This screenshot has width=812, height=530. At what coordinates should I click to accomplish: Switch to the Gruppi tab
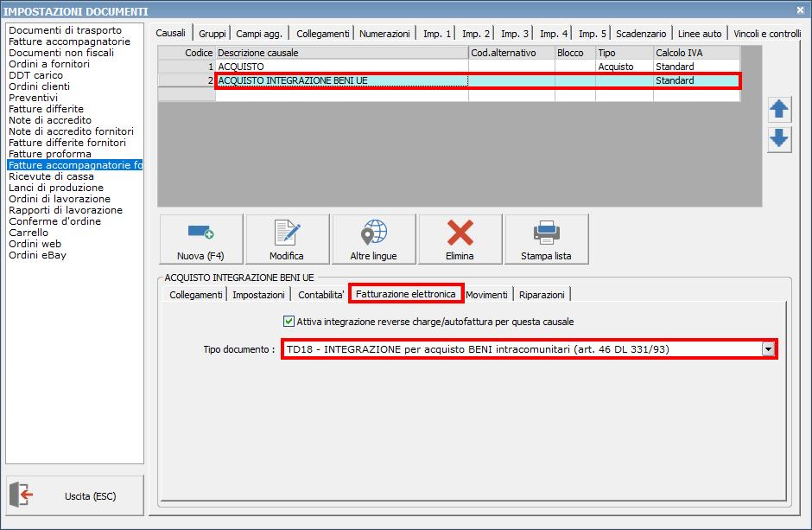click(x=213, y=34)
